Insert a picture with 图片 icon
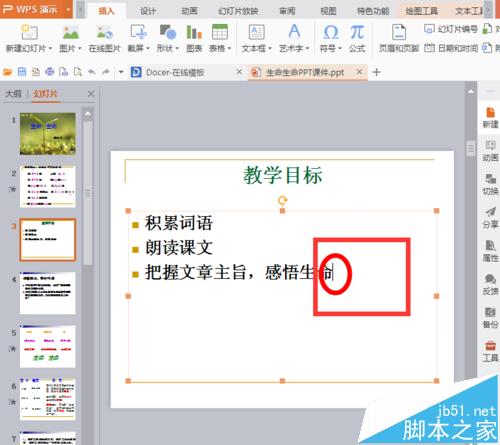 [71, 32]
